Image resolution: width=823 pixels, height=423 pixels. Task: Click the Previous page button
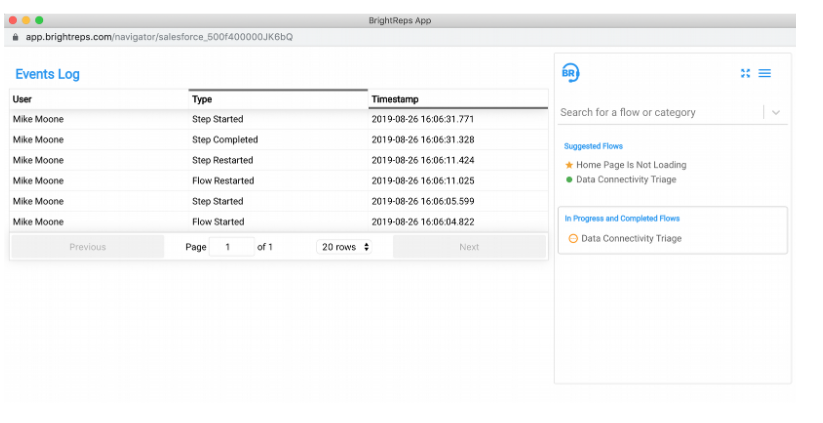(88, 247)
